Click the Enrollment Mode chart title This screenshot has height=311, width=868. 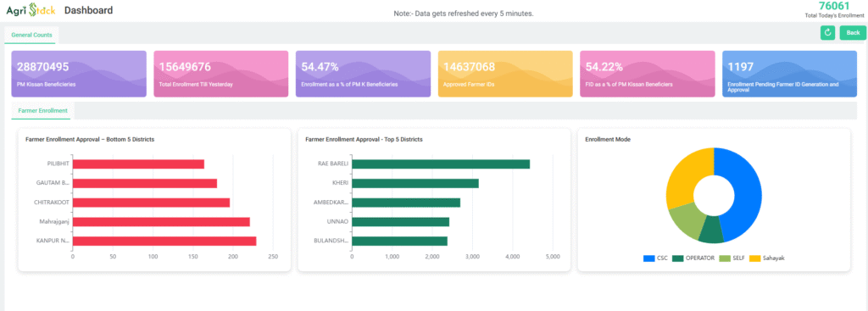click(608, 140)
